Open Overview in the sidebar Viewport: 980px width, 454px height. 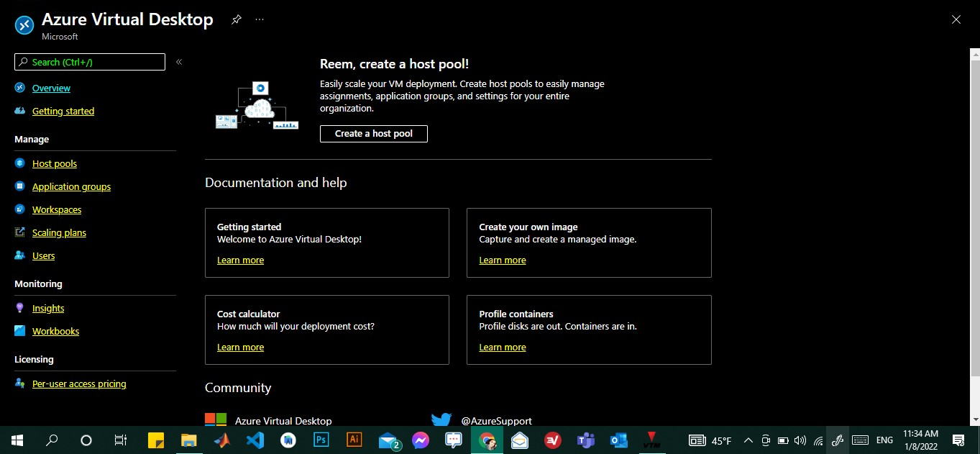51,88
